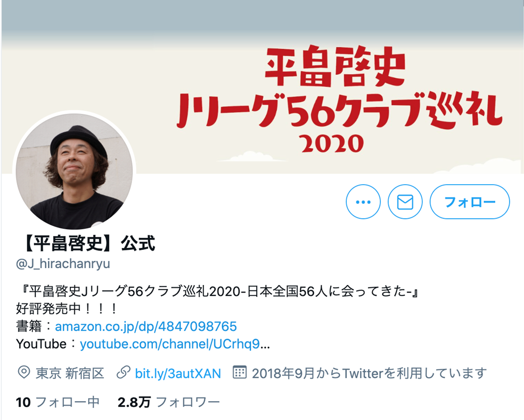Viewport: 524px width, 420px height.
Task: Open the youtube.com channel link
Action: click(175, 344)
